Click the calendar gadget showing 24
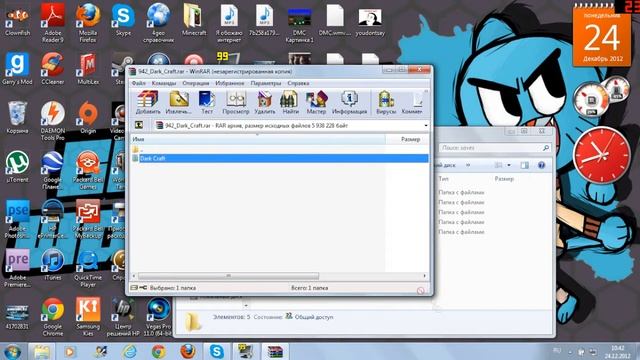 [602, 36]
